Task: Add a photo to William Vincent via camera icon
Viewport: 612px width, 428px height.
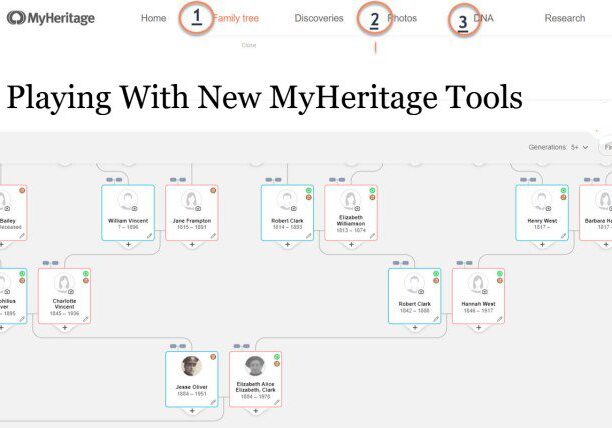Action: 134,208
